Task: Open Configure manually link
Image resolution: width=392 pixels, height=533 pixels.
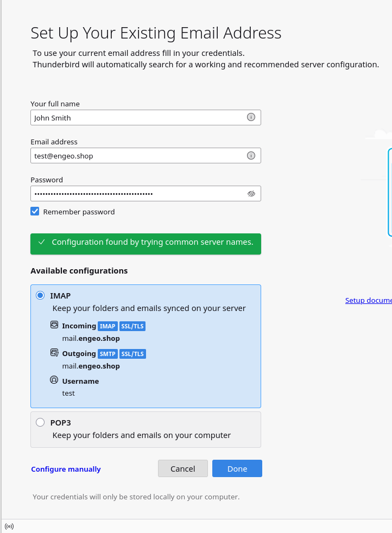Action: click(x=66, y=469)
